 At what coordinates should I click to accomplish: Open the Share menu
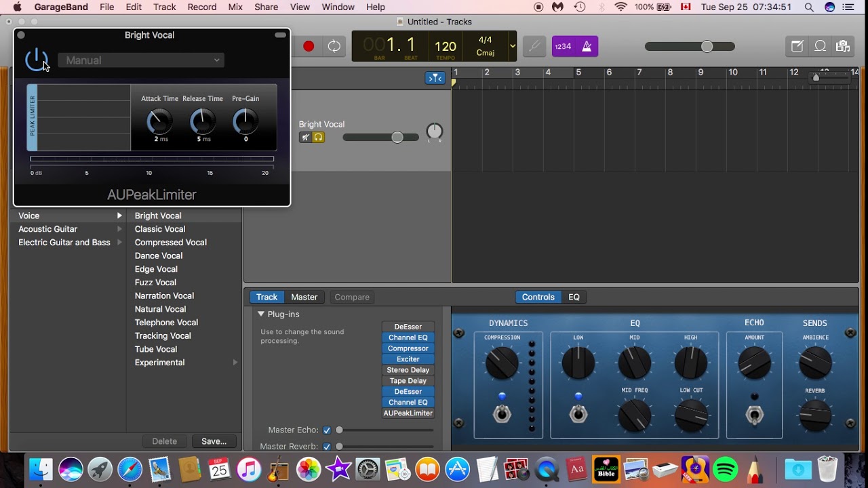click(x=267, y=7)
